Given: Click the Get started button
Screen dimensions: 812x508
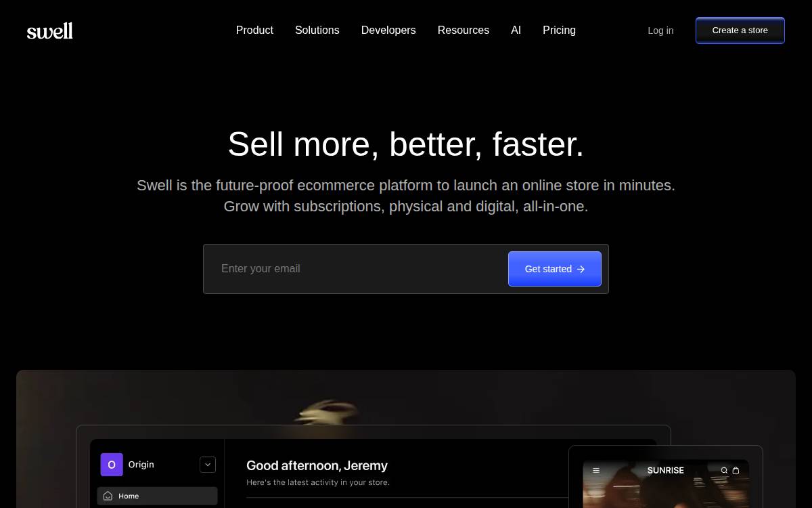Looking at the screenshot, I should click(x=555, y=269).
